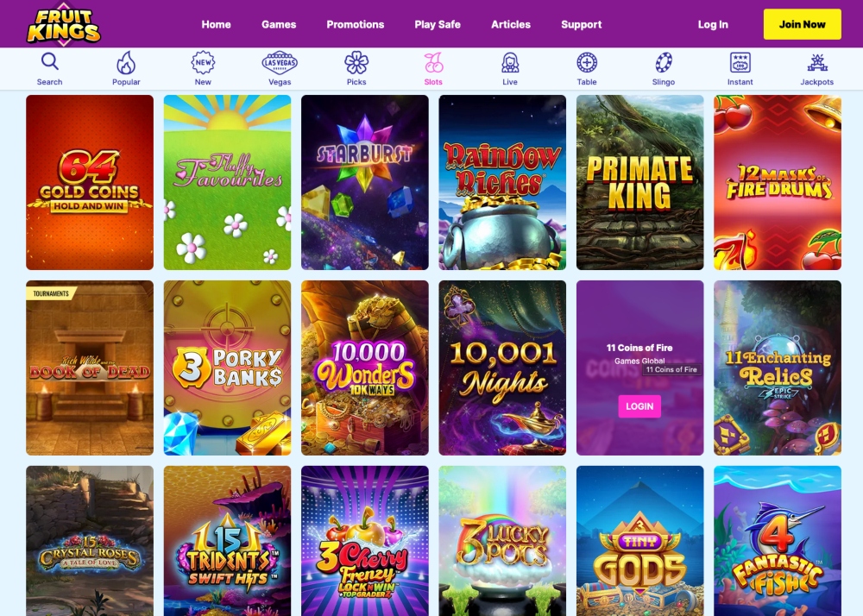The height and width of the screenshot is (616, 863).
Task: Open the Live dealer category icon
Action: click(x=510, y=63)
